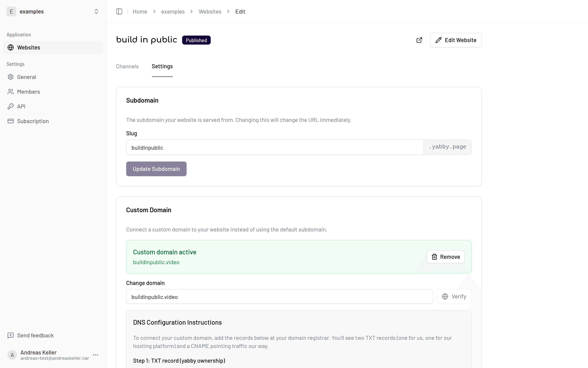The image size is (588, 368).
Task: Open General settings
Action: [x=53, y=77]
